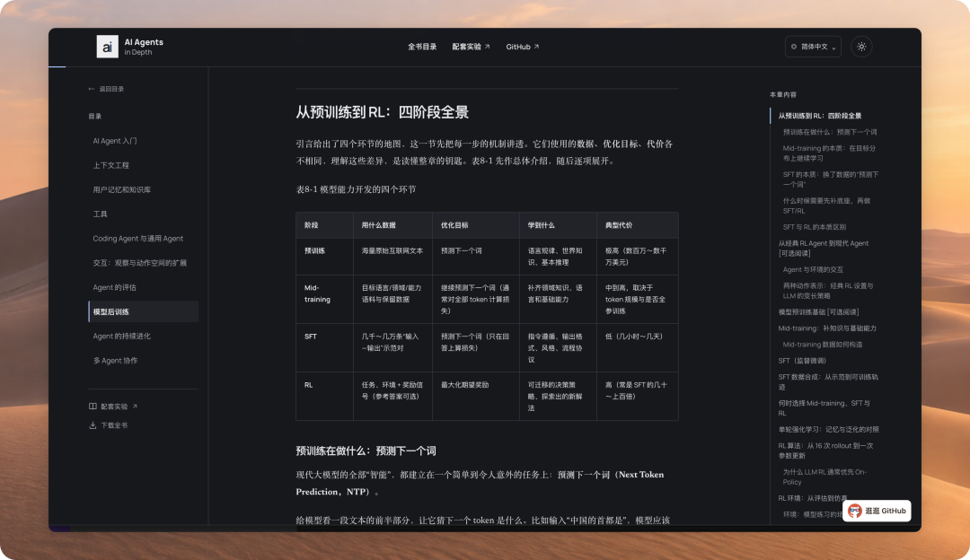Image resolution: width=970 pixels, height=560 pixels.
Task: Click the SFT row label in table
Action: (311, 337)
